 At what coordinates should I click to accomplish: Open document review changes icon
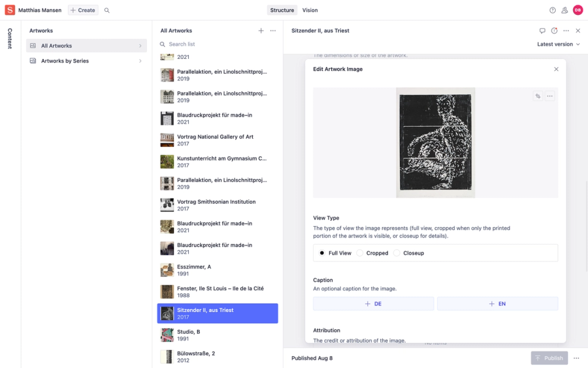[x=554, y=31]
